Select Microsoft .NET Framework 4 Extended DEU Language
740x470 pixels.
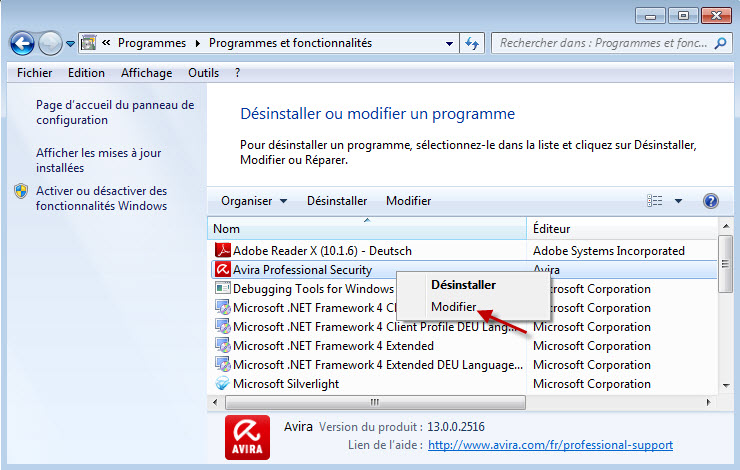[x=378, y=365]
